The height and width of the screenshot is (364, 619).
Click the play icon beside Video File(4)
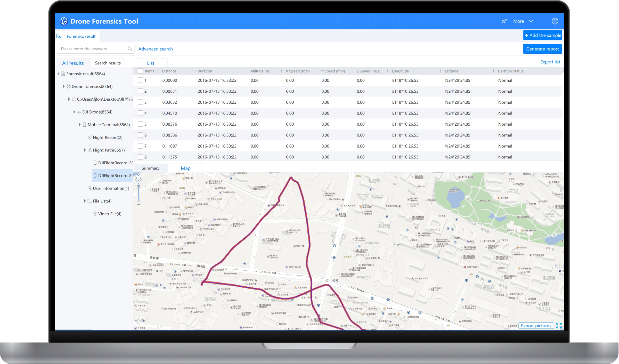[95, 214]
